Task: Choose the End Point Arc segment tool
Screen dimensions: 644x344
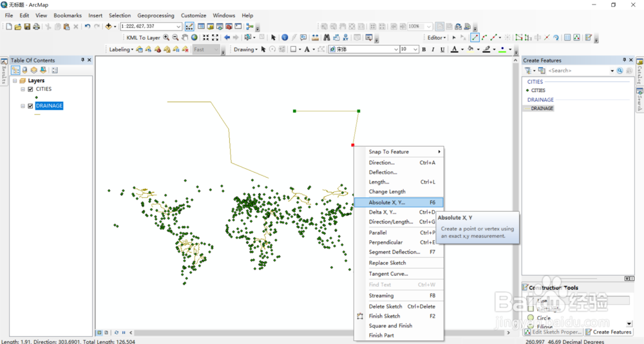Action: pos(484,37)
